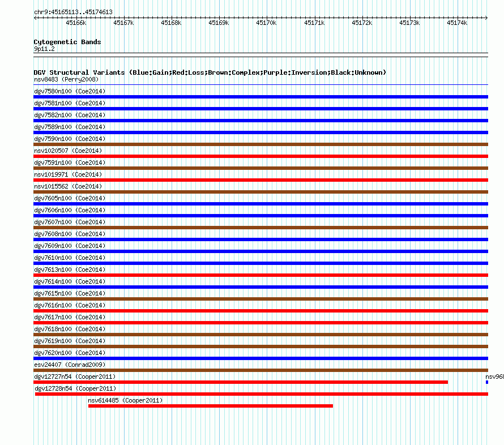Select the red bar under dgv7613n100
The image size is (504, 445).
pyautogui.click(x=260, y=275)
